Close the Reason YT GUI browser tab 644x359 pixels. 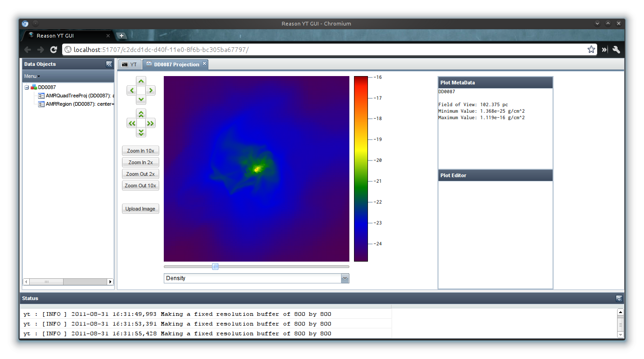(x=108, y=36)
